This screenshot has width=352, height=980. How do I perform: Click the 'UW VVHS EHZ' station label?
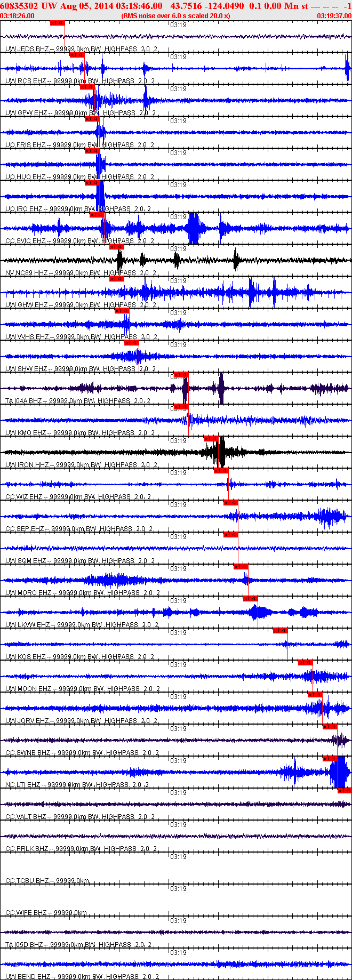click(27, 337)
